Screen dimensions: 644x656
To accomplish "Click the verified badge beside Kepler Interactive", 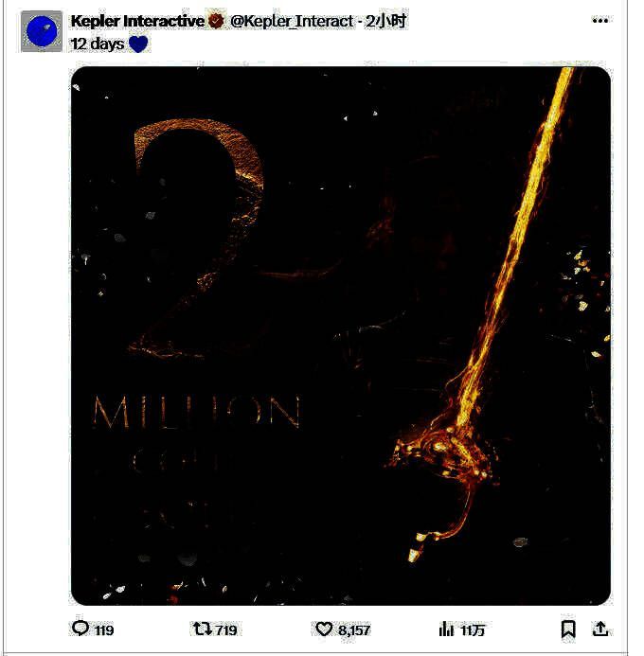I will (x=216, y=21).
